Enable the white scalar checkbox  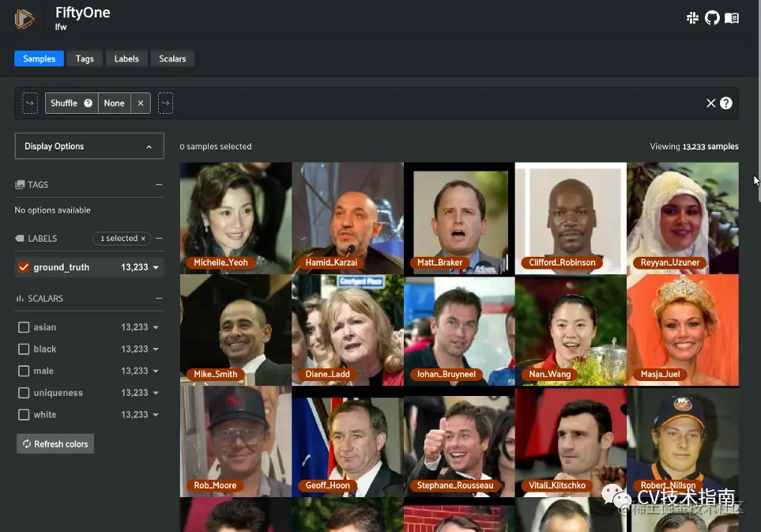23,414
